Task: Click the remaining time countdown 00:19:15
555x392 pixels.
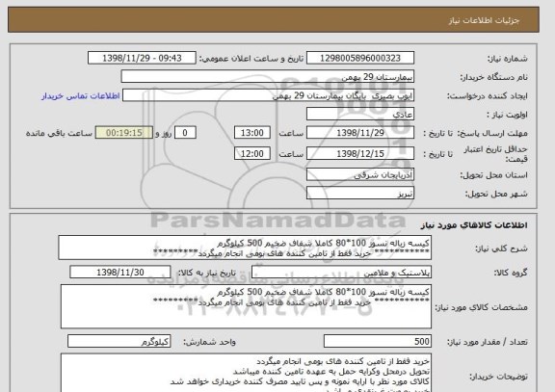Action: [x=124, y=133]
